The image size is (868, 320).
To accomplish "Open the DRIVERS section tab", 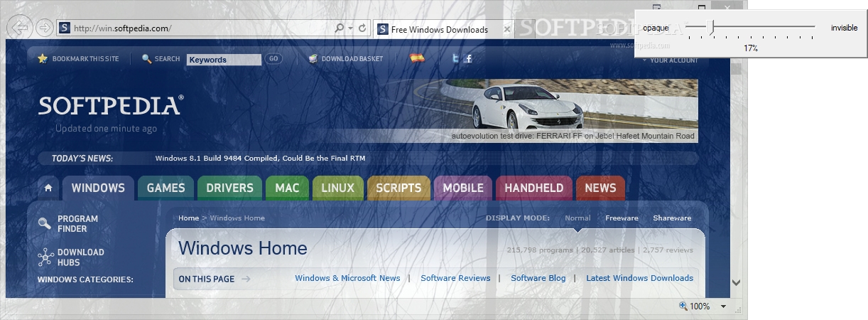I will (229, 188).
